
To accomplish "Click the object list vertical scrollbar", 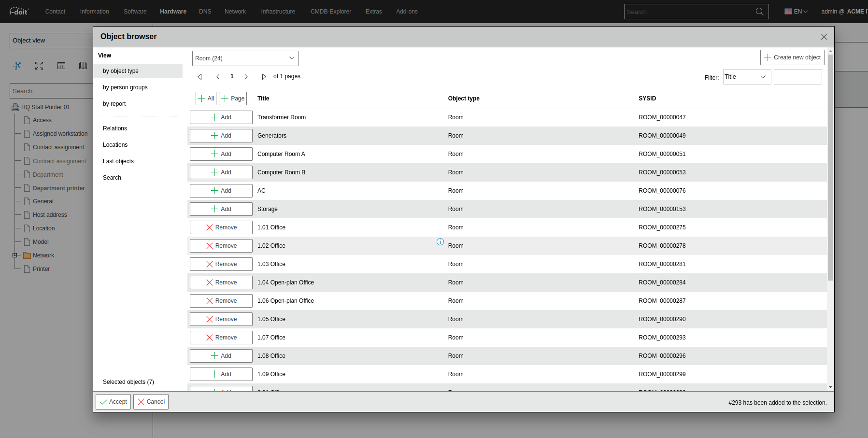I will [830, 169].
